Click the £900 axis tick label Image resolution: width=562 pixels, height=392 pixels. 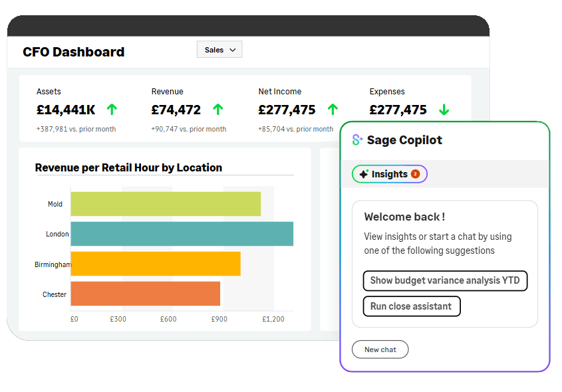coord(219,319)
